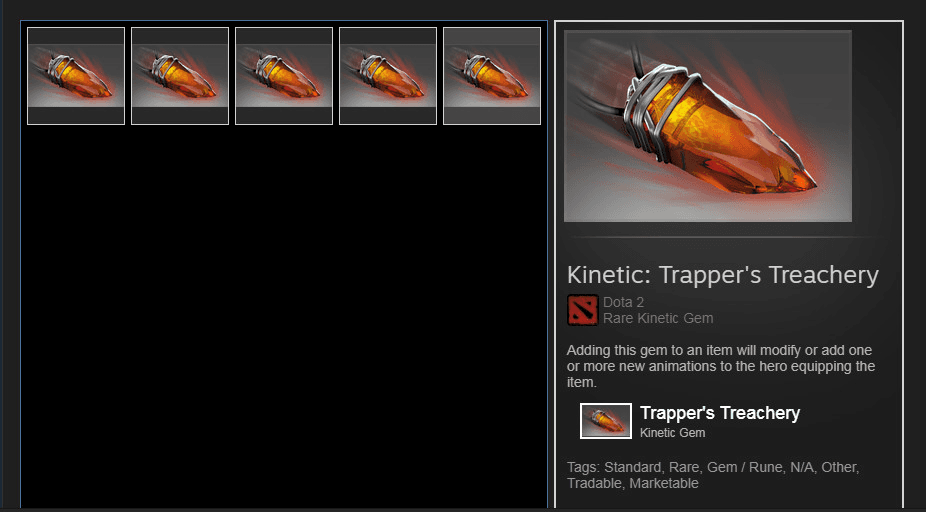Click the Rare Kinetic Gem type label
This screenshot has width=926, height=512.
(x=658, y=318)
